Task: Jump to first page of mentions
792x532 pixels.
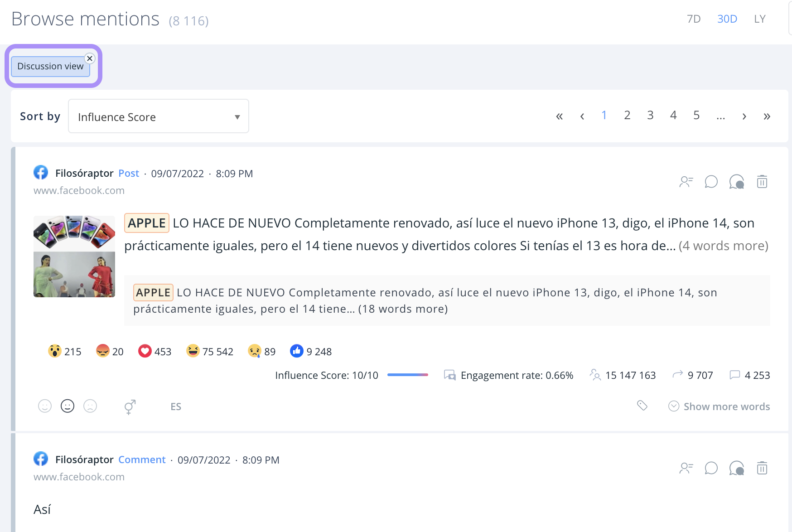Action: pyautogui.click(x=559, y=116)
